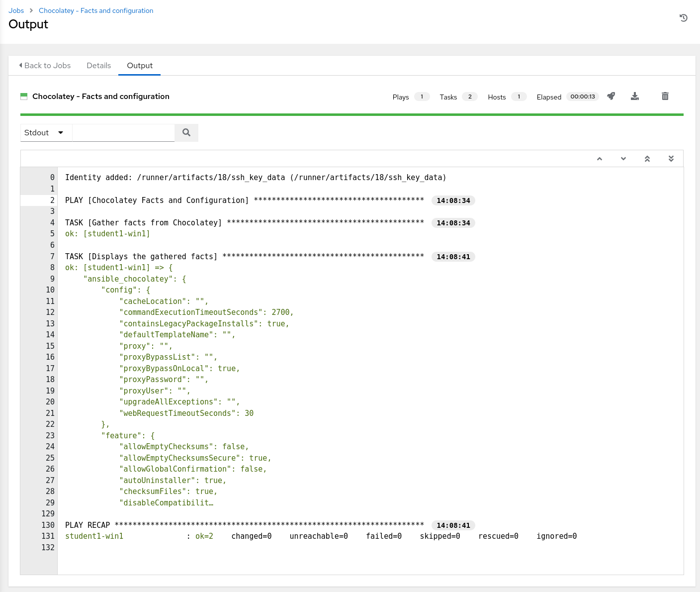Click the "config": { line
This screenshot has height=592, width=700.
coord(126,290)
